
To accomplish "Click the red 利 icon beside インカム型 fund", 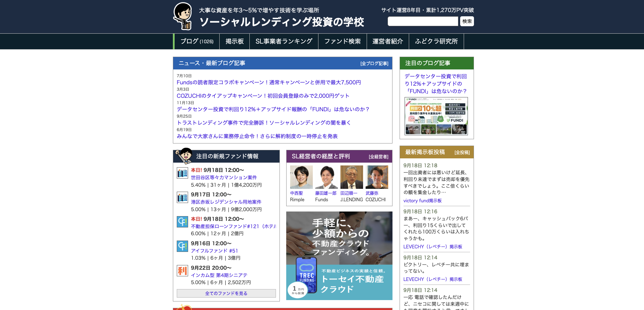I will [x=182, y=271].
